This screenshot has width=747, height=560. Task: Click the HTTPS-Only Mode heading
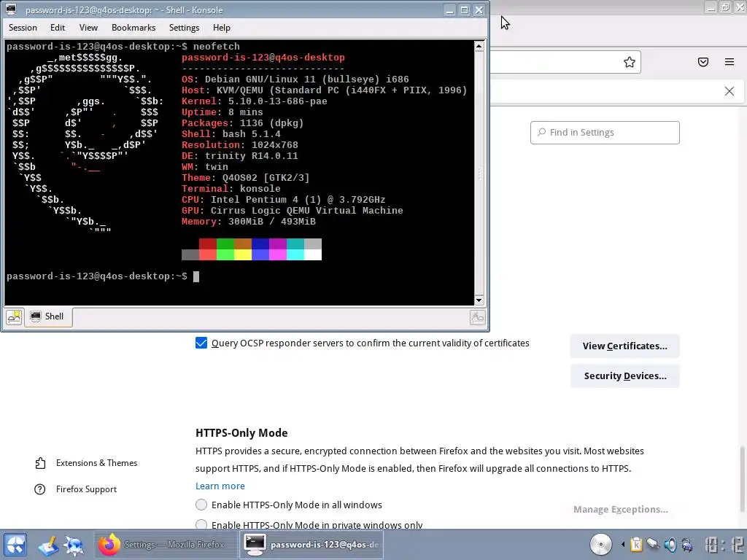[241, 433]
